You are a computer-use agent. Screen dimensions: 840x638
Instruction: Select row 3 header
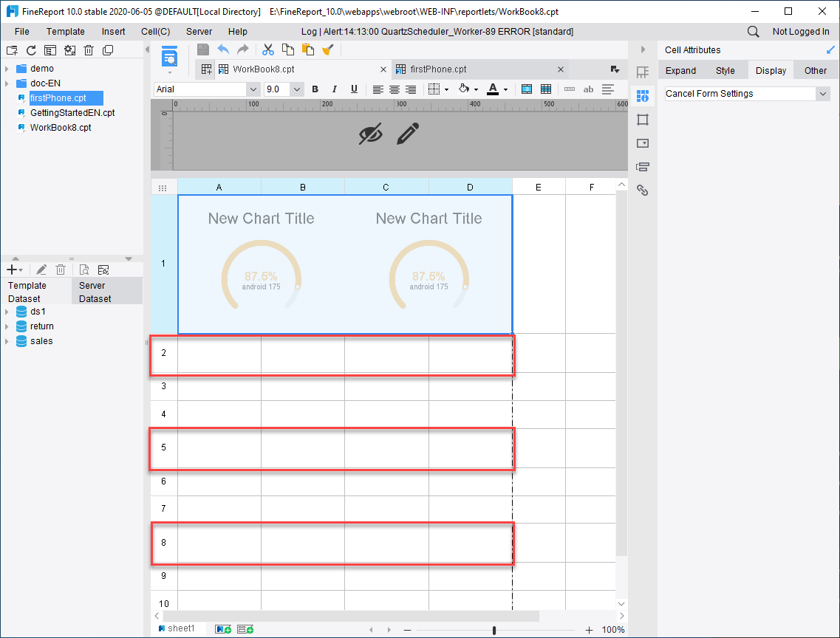tap(164, 386)
